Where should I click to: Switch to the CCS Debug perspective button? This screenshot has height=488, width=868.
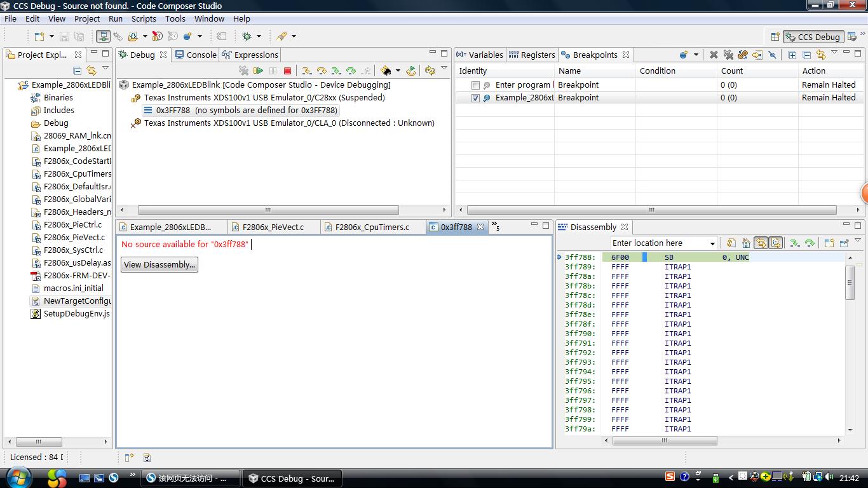pos(813,37)
